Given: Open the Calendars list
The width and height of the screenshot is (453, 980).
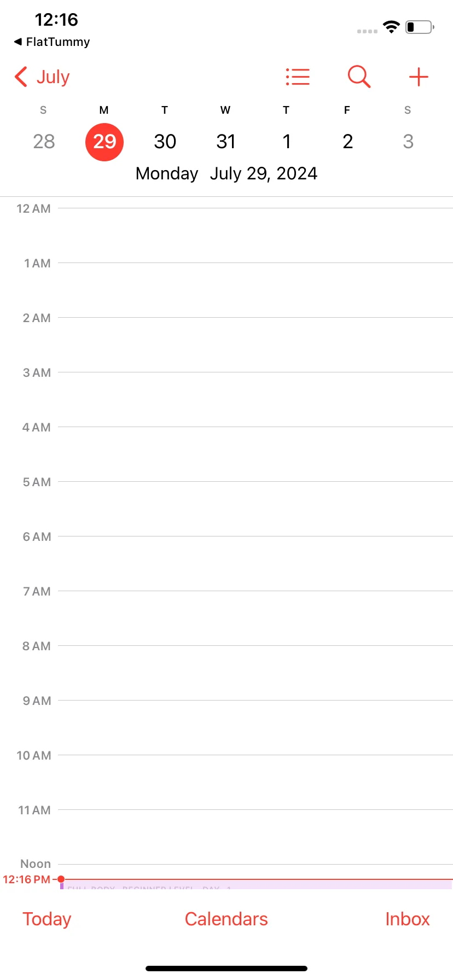Looking at the screenshot, I should [x=226, y=919].
